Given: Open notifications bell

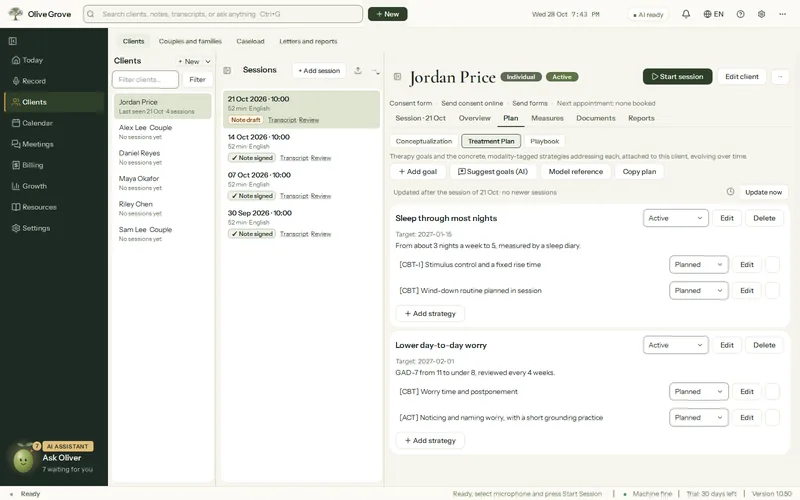Looking at the screenshot, I should (686, 14).
